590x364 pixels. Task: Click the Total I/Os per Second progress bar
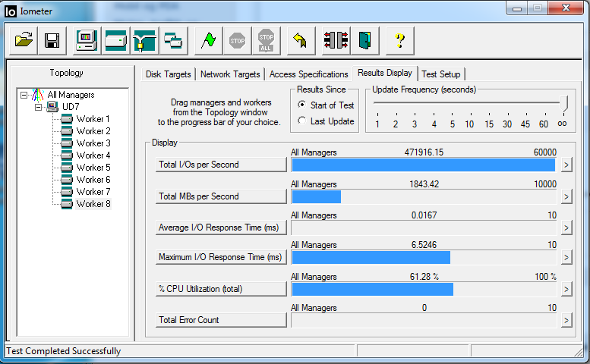[x=424, y=165]
